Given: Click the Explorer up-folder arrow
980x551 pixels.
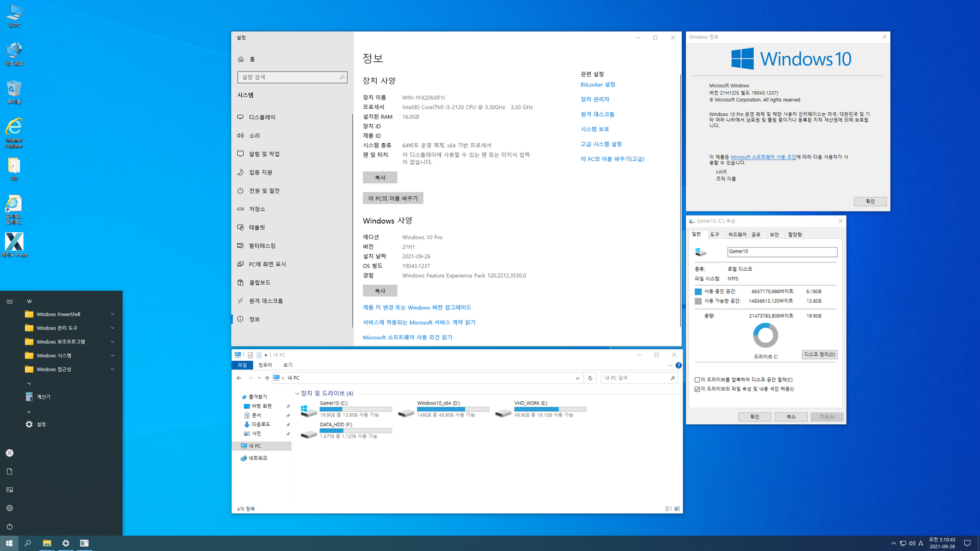Looking at the screenshot, I should pos(267,378).
